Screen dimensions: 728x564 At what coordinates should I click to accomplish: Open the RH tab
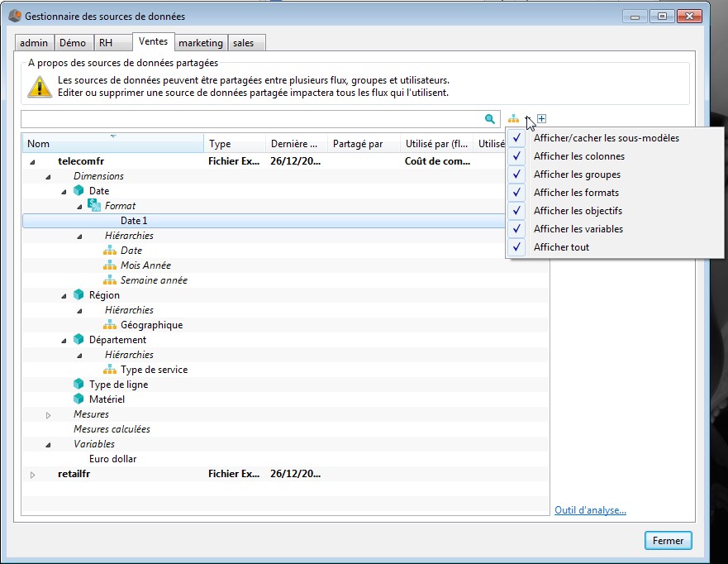[105, 43]
